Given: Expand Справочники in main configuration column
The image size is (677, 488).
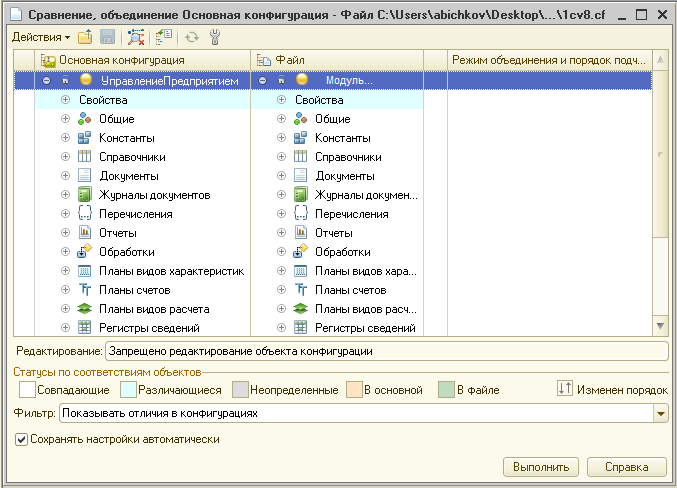Looking at the screenshot, I should [x=65, y=157].
